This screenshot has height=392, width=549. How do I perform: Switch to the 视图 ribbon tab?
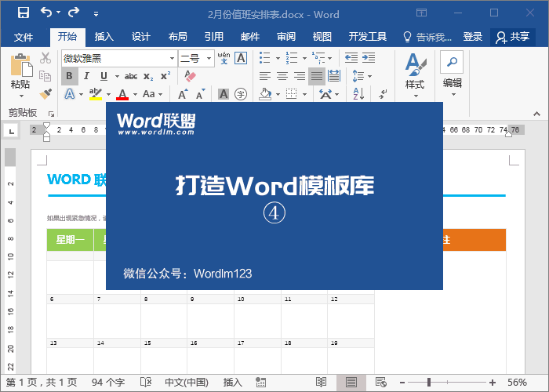322,36
